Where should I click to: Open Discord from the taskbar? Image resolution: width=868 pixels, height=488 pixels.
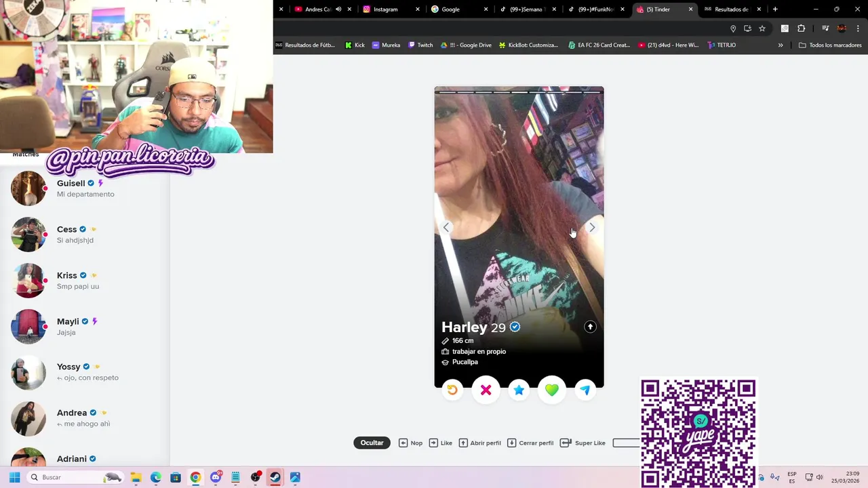click(x=216, y=477)
